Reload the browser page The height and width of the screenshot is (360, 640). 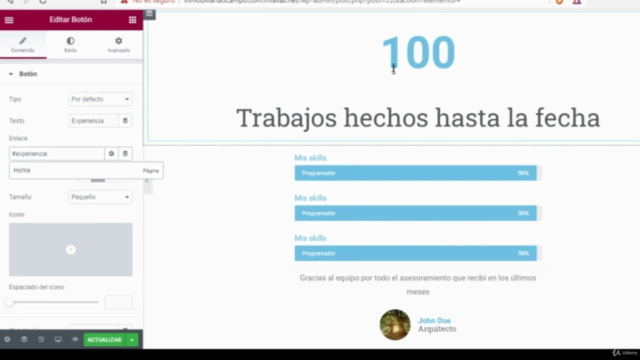[x=42, y=2]
